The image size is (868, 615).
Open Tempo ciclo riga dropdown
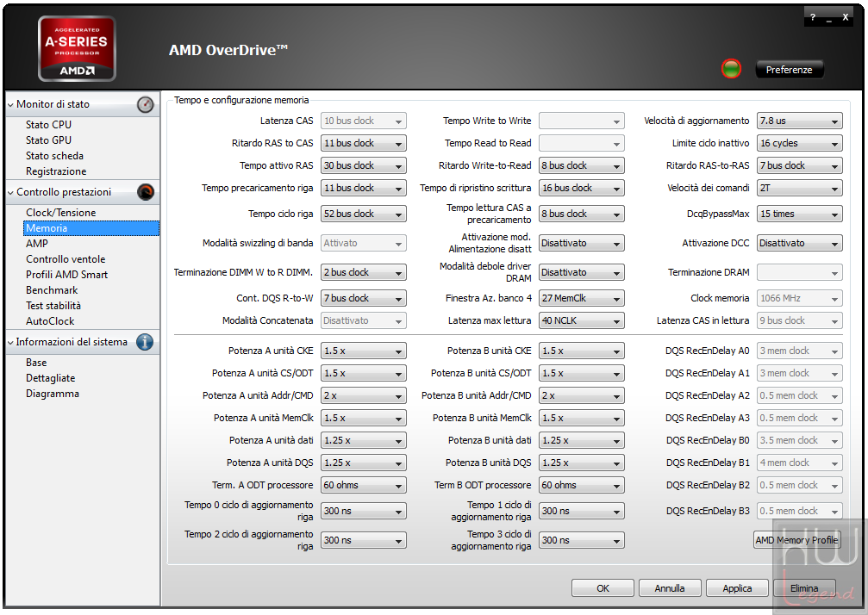coord(363,214)
